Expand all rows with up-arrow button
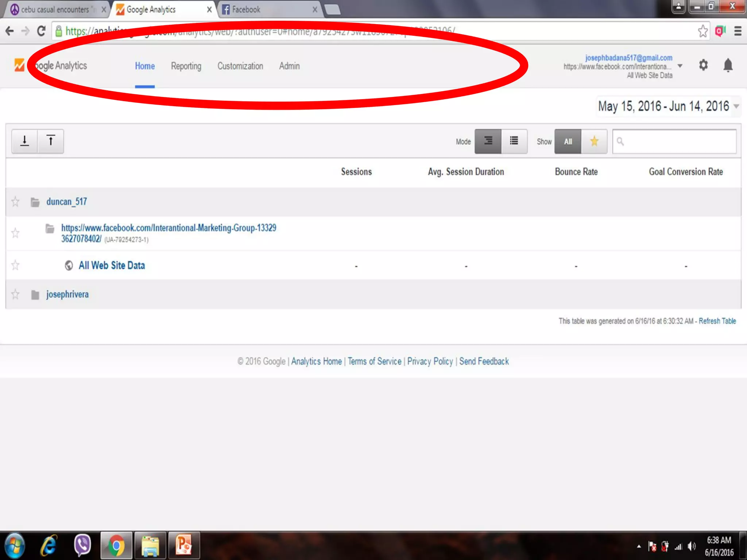This screenshot has height=560, width=747. tap(51, 141)
